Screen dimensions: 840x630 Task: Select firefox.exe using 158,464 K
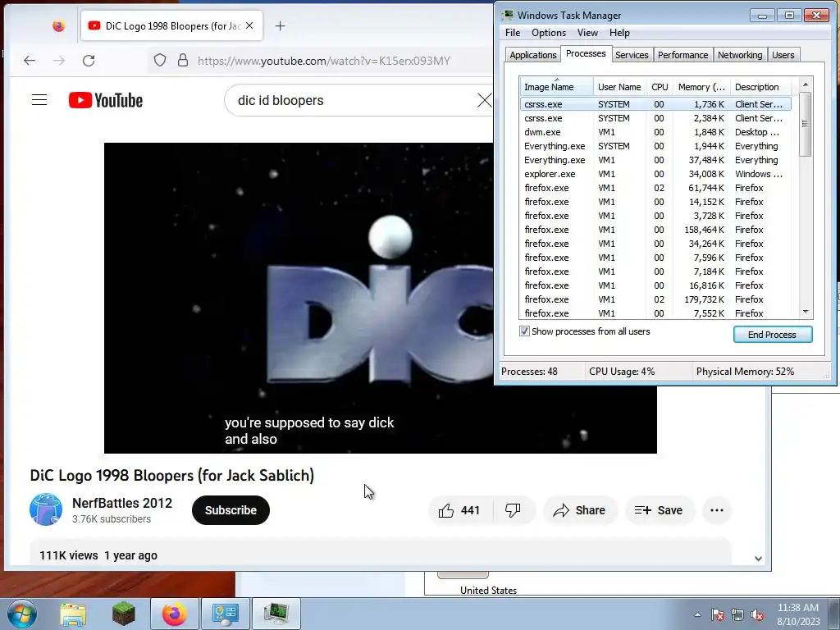click(655, 230)
